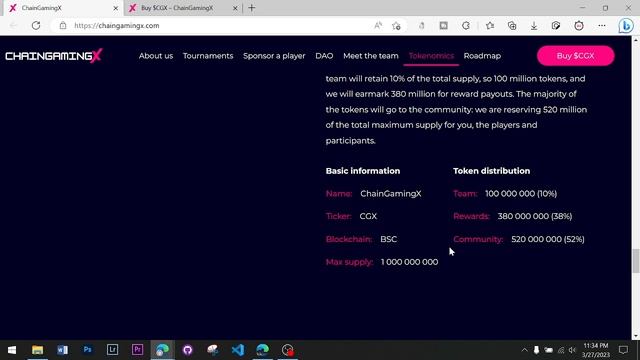Open Visual Studio Code from taskbar

point(238,350)
